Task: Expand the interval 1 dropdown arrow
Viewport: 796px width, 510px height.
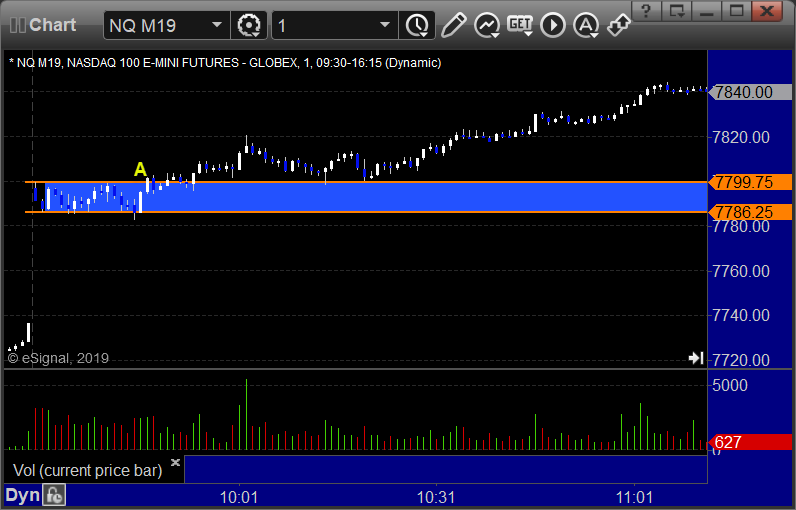Action: click(385, 25)
